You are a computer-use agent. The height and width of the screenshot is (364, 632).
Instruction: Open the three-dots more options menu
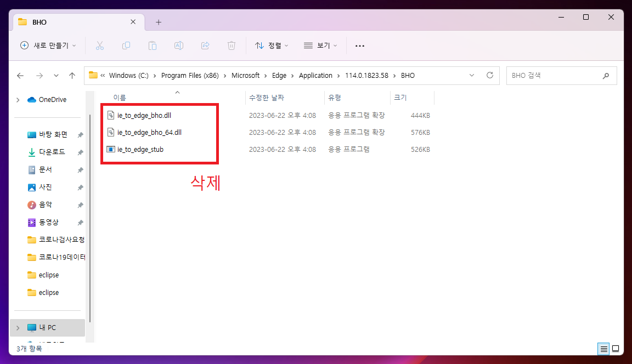pos(360,46)
